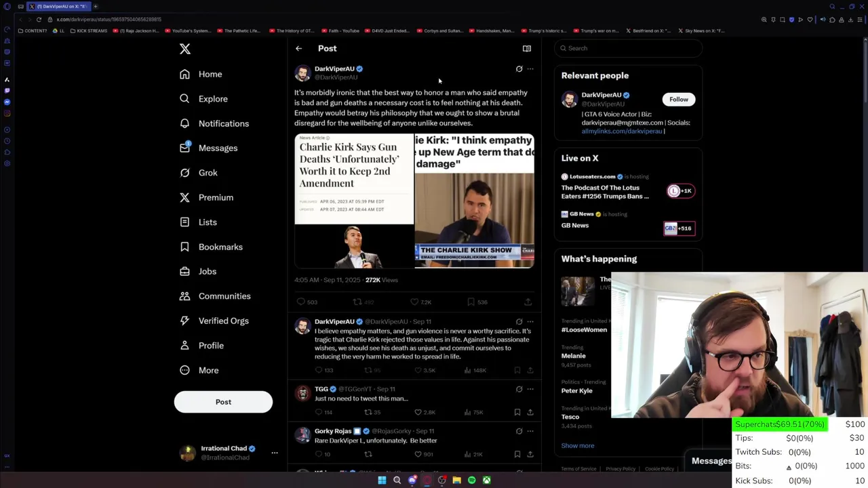Like the main post with 7.2K likes
Screen dimensions: 868x488
click(420, 302)
